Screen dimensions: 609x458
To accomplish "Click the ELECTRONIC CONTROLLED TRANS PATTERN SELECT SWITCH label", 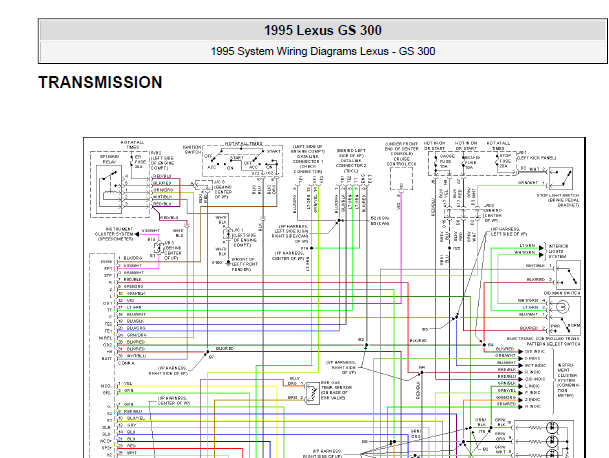I will 543,341.
